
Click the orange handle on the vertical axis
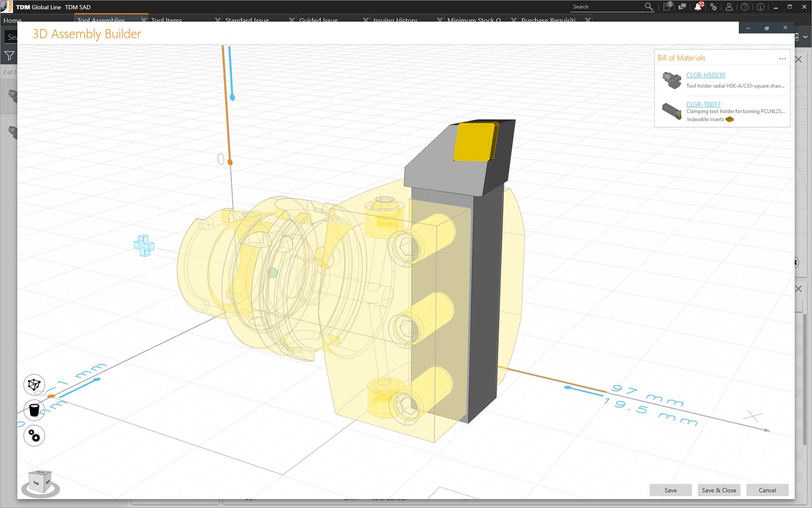(230, 163)
